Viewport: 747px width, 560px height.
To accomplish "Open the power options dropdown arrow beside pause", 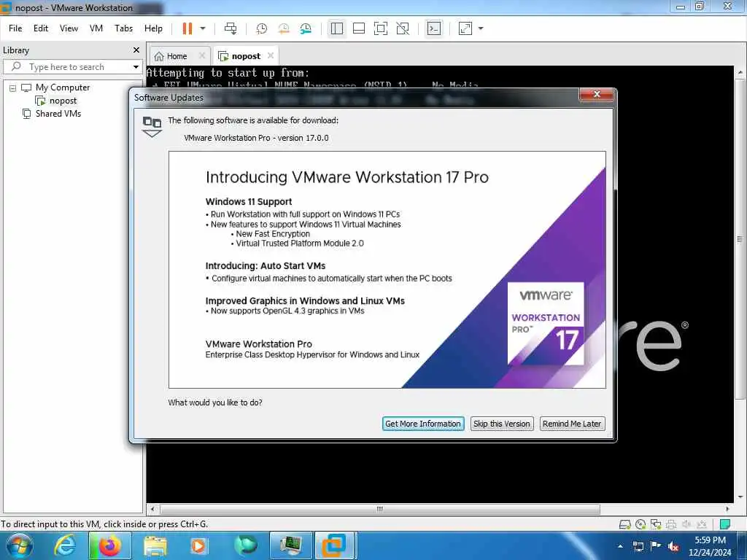I will click(x=203, y=28).
